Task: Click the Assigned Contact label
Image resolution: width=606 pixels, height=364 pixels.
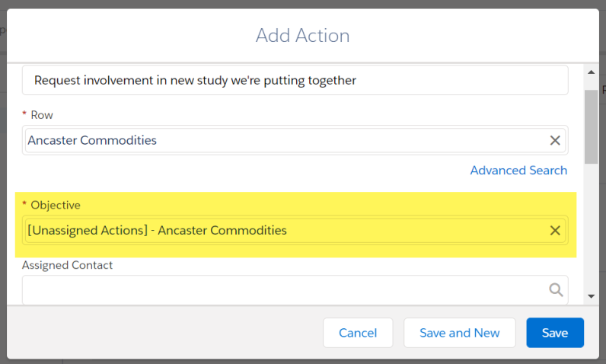Action: pyautogui.click(x=67, y=265)
